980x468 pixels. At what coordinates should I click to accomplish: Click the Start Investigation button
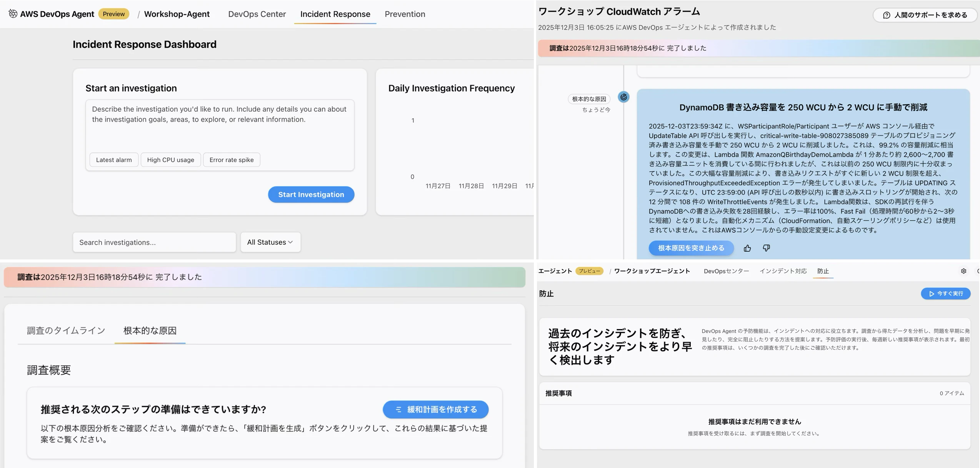click(311, 195)
